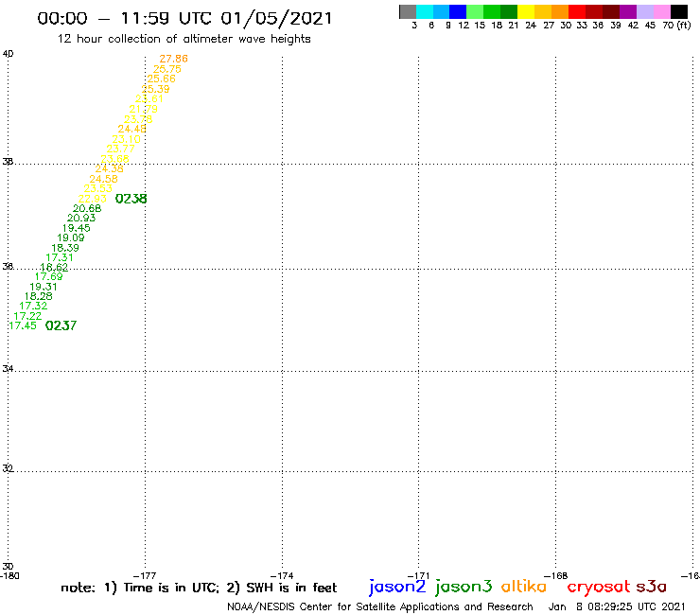This screenshot has height=615, width=700.
Task: Click the purple legend swatch
Action: click(628, 11)
